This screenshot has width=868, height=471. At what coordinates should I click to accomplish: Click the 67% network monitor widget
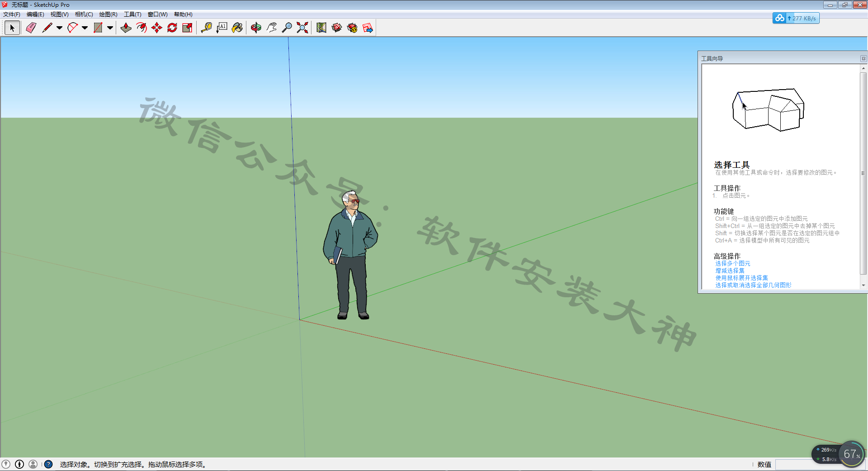click(852, 454)
